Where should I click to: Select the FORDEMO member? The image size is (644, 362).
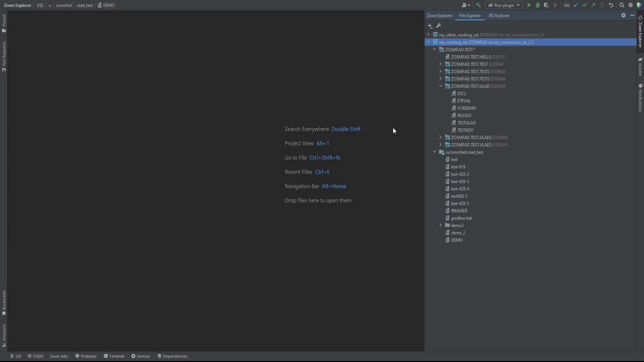(x=467, y=108)
